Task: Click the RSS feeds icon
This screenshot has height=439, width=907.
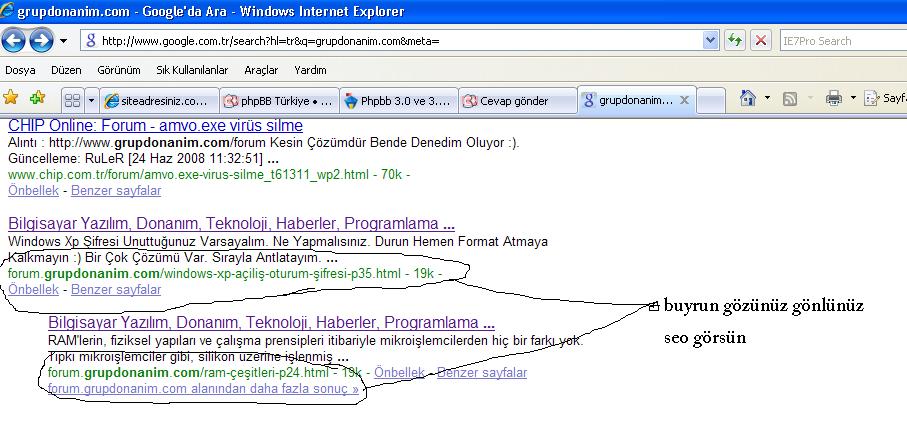Action: (790, 99)
